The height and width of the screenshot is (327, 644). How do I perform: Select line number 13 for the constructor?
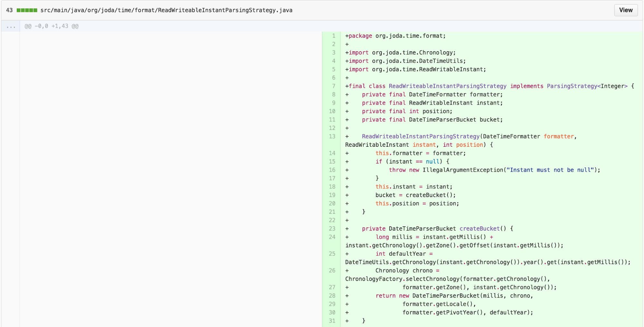(x=332, y=136)
